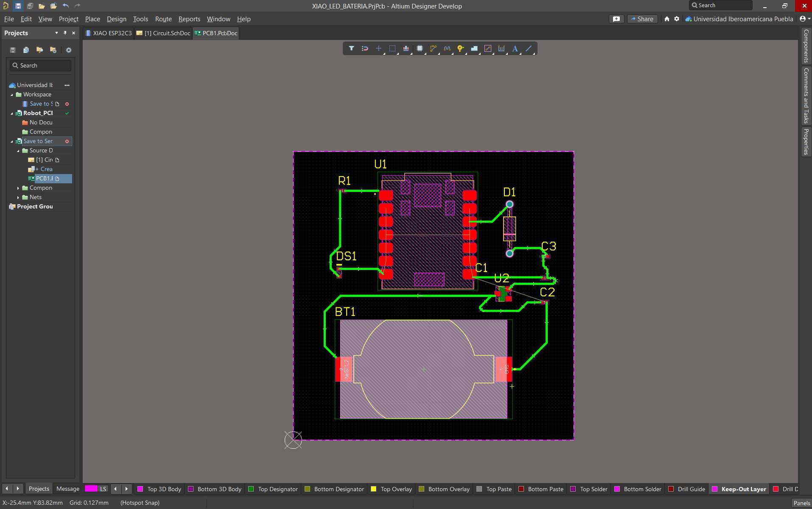Click inside the Projects search field
Image resolution: width=812 pixels, height=509 pixels.
pyautogui.click(x=40, y=65)
